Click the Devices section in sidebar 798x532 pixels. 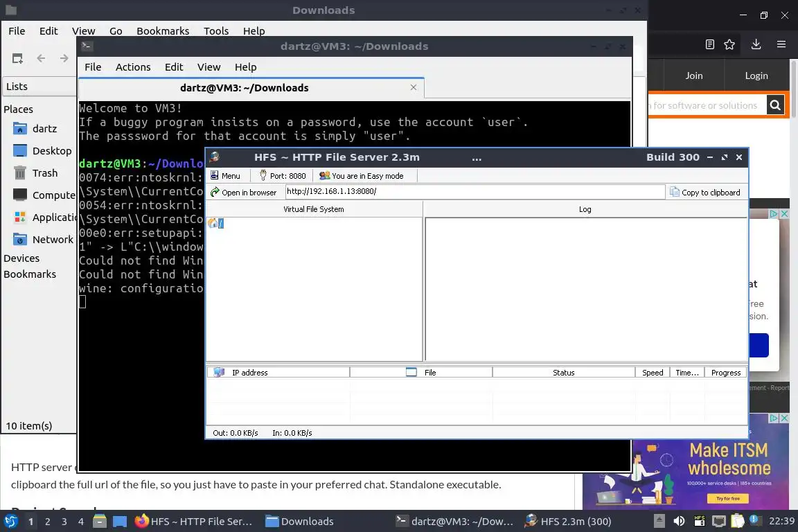tap(21, 258)
